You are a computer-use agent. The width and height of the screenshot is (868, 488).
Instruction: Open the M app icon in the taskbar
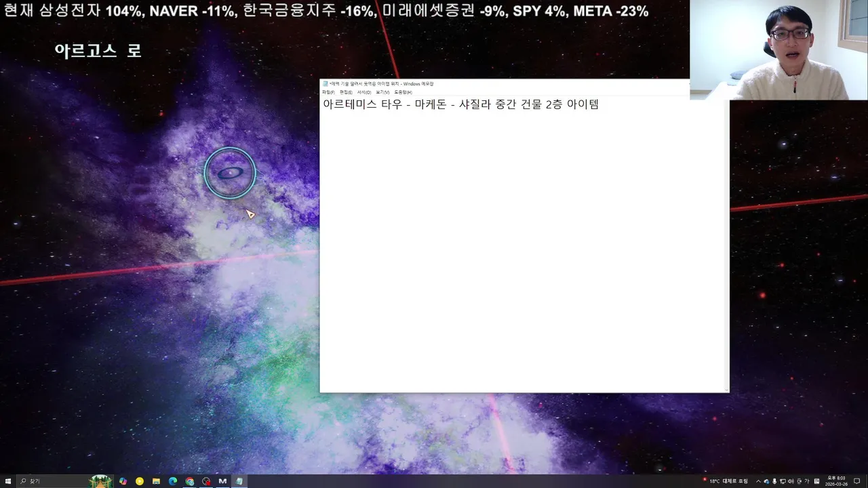tap(222, 481)
